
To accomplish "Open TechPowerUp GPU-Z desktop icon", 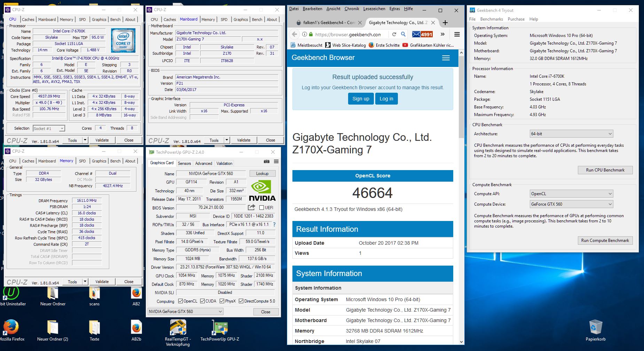I will (220, 330).
